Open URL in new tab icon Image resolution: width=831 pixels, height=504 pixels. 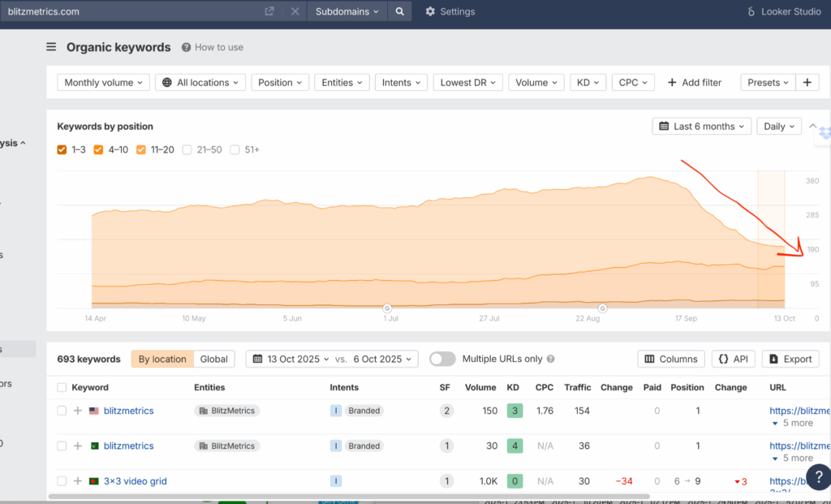269,11
